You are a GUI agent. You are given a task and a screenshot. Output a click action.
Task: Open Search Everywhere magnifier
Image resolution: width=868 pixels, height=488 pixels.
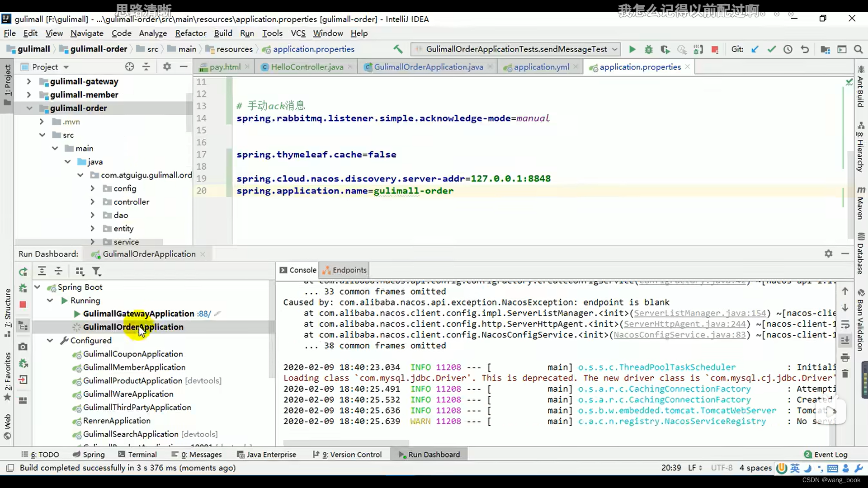[x=858, y=49]
